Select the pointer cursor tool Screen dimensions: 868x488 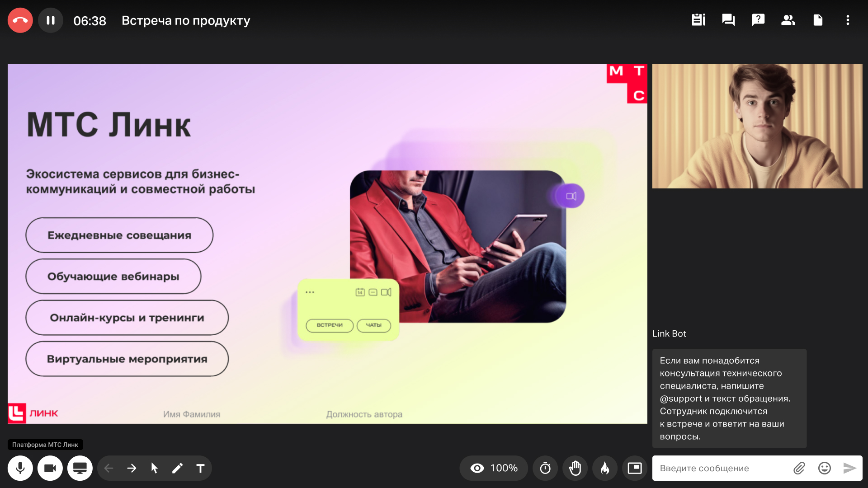155,468
